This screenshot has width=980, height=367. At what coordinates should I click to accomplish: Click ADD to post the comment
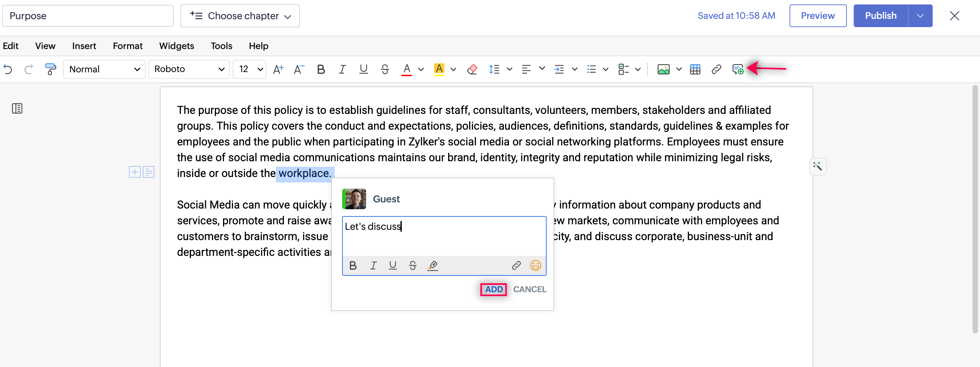(493, 289)
